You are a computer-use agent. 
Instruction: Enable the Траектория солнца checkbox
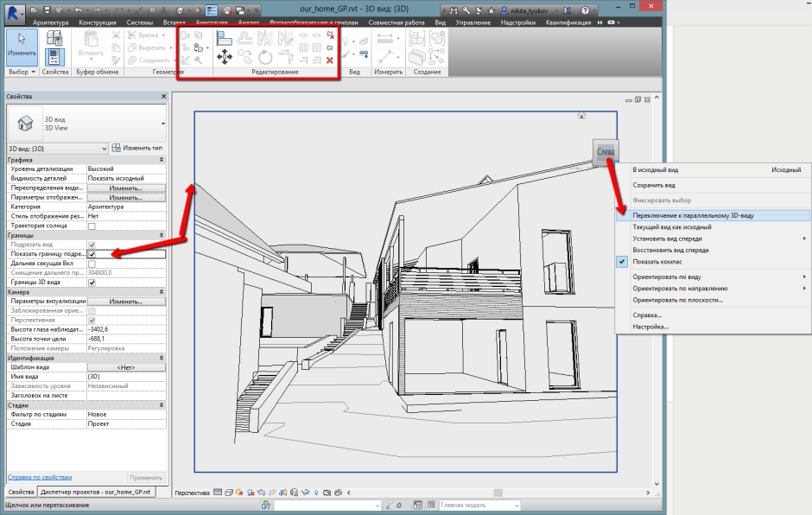click(x=92, y=226)
